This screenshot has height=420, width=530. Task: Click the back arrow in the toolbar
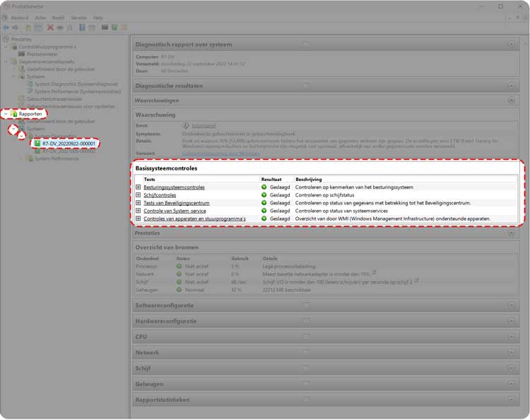[6, 27]
